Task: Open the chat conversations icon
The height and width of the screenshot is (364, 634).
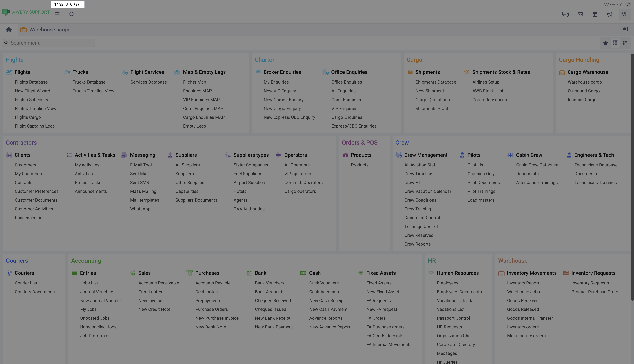Action: (565, 14)
